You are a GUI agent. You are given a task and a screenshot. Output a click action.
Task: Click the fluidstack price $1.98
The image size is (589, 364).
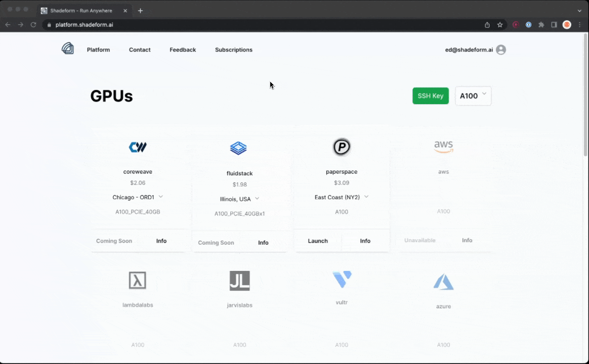(240, 185)
